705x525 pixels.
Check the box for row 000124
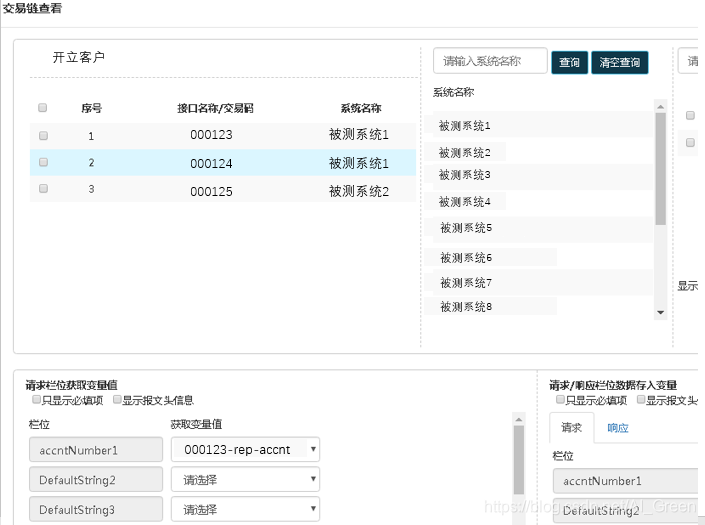click(44, 162)
